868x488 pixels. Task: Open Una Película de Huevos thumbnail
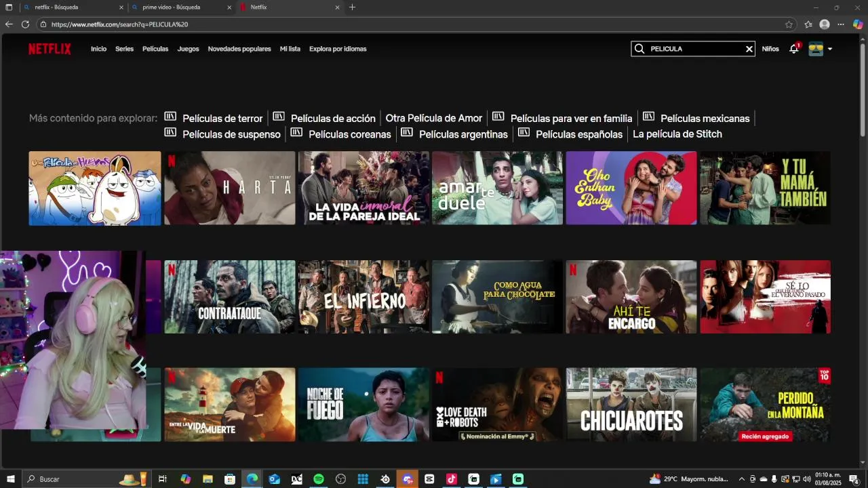[x=95, y=188]
